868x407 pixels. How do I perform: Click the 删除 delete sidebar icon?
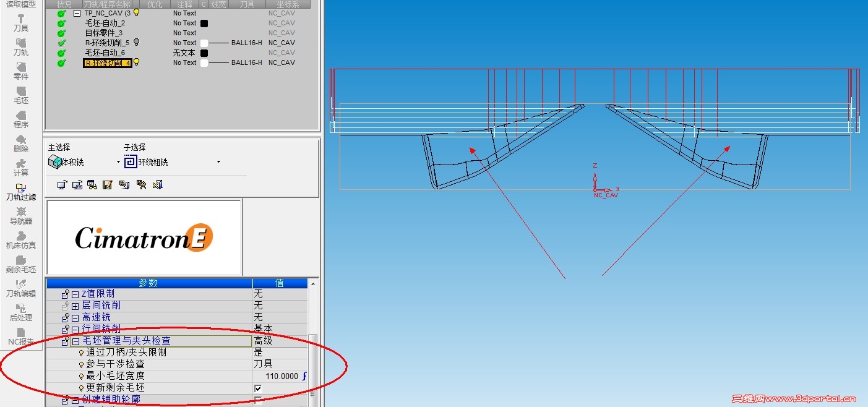21,144
